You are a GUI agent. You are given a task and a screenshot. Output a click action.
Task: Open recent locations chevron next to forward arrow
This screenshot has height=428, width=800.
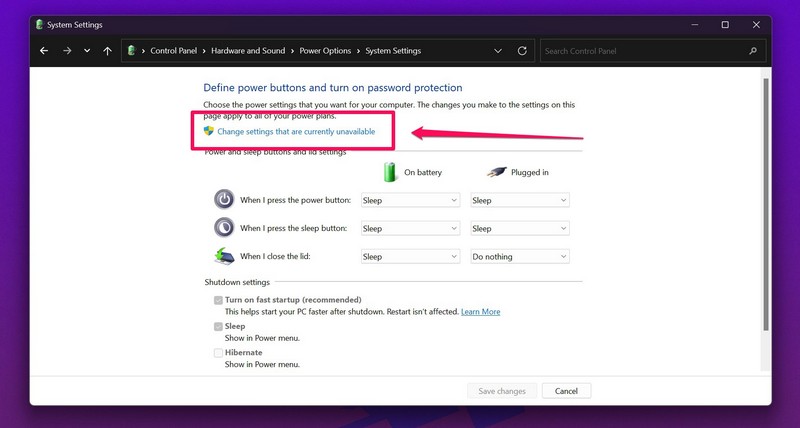tap(87, 51)
